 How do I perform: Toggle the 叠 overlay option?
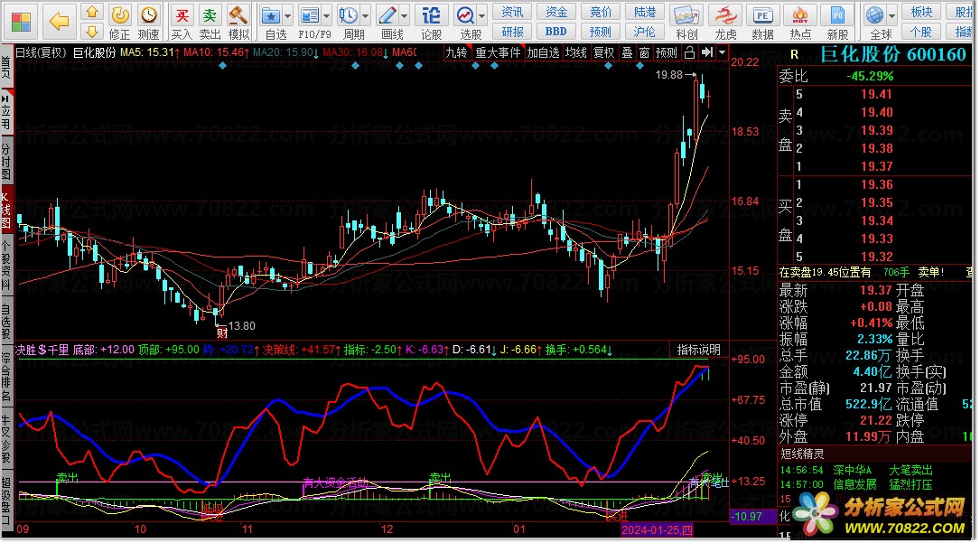pos(627,52)
